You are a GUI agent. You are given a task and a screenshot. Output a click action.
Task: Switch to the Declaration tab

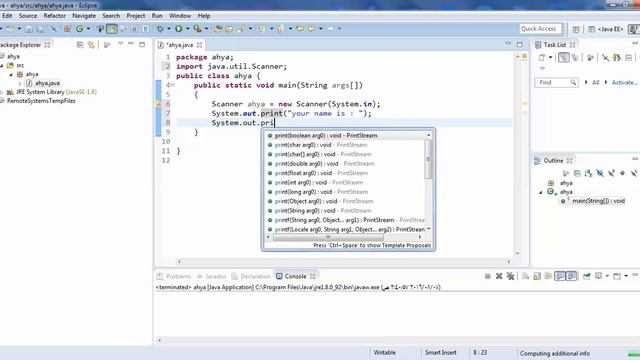tap(251, 276)
